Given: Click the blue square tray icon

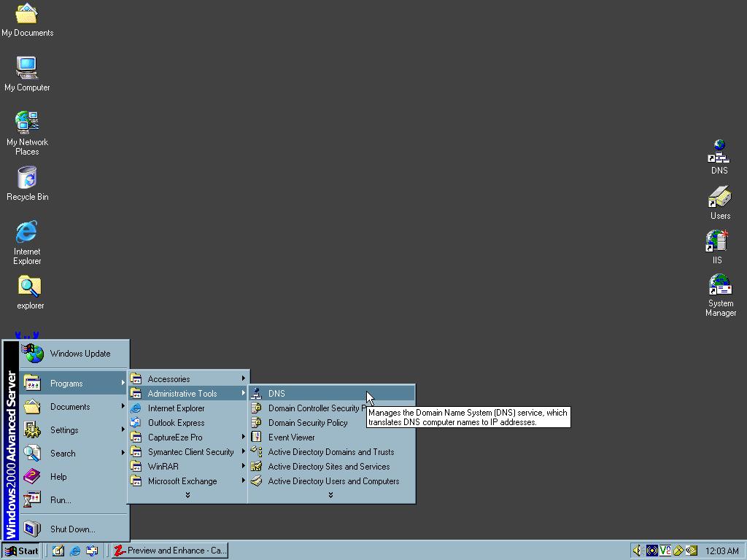Looking at the screenshot, I should 651,551.
